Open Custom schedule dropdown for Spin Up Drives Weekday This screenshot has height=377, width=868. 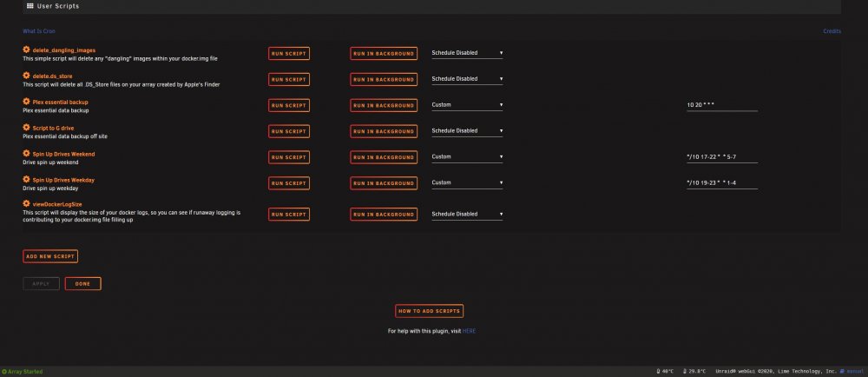[467, 182]
